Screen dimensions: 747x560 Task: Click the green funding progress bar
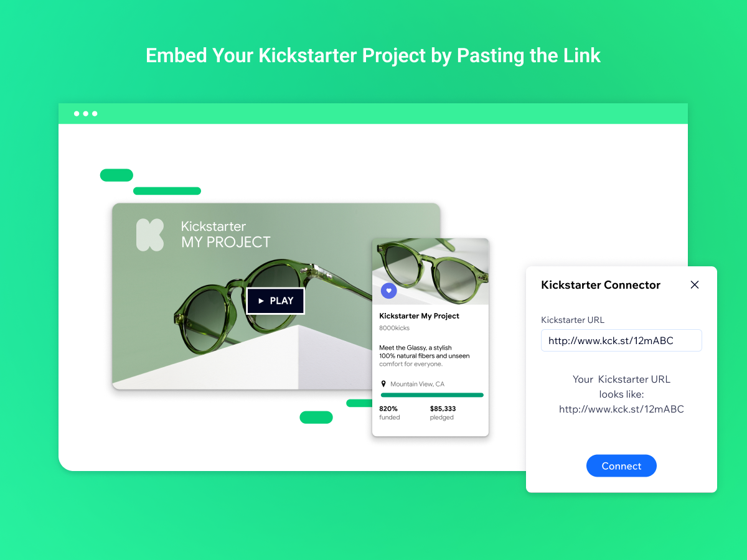[432, 395]
